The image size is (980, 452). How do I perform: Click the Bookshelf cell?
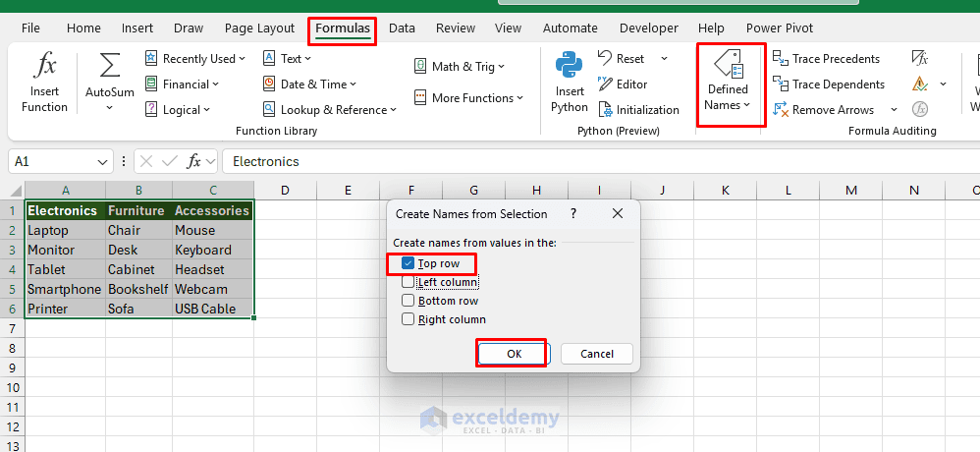point(138,290)
